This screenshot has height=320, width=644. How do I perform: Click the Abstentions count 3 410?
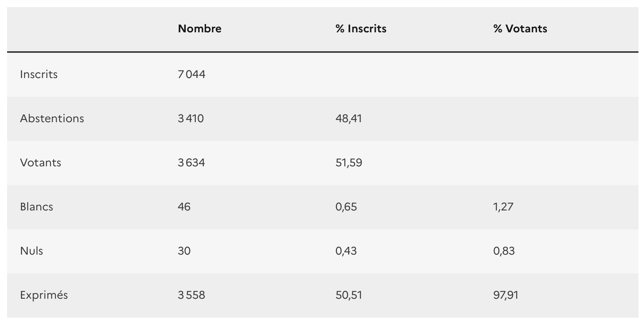(x=191, y=119)
